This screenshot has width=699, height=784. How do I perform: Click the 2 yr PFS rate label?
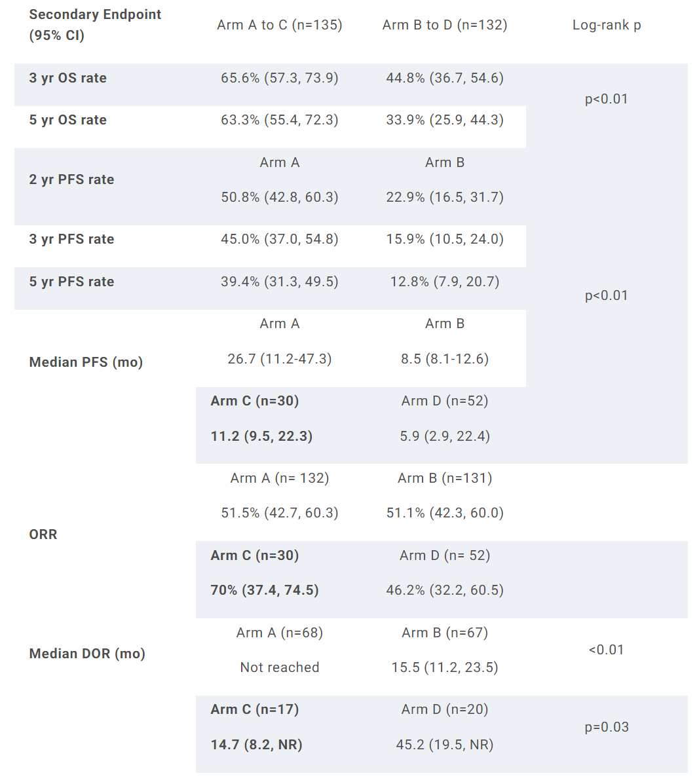[x=71, y=179]
